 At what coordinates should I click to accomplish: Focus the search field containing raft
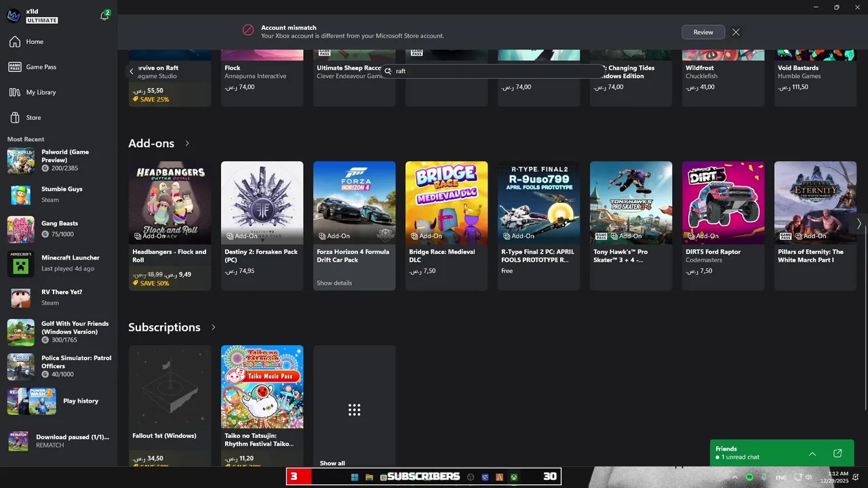pyautogui.click(x=493, y=70)
